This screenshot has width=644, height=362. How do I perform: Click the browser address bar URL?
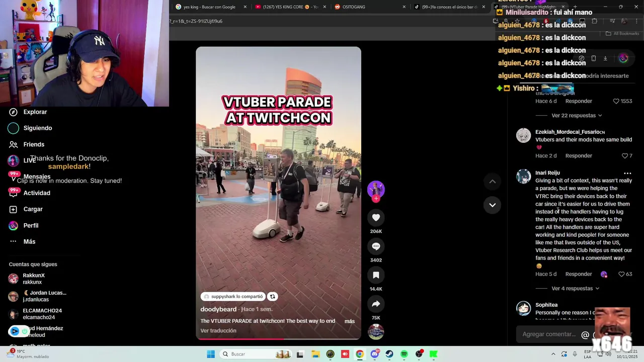tap(196, 21)
